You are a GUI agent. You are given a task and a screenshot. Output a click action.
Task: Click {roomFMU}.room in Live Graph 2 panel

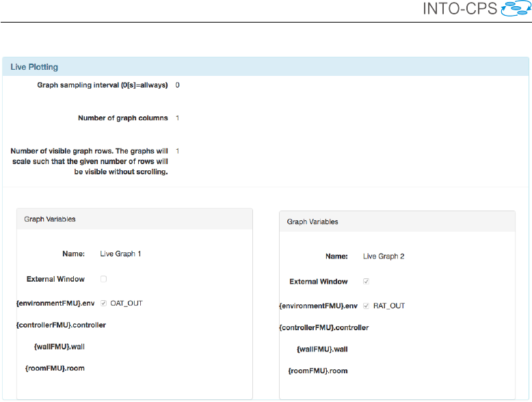pyautogui.click(x=318, y=371)
